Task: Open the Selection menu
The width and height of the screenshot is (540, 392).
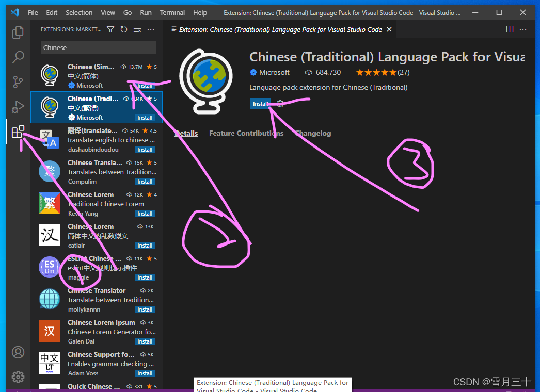Action: [x=79, y=13]
